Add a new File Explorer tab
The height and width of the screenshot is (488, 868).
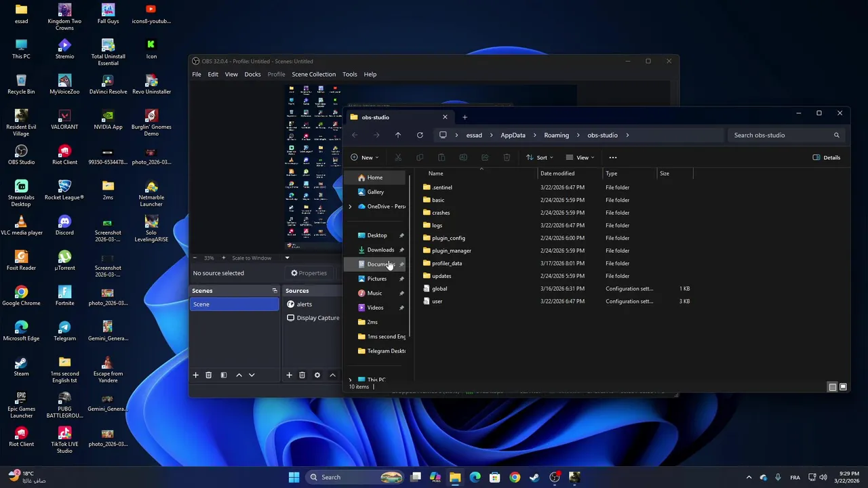coord(465,117)
